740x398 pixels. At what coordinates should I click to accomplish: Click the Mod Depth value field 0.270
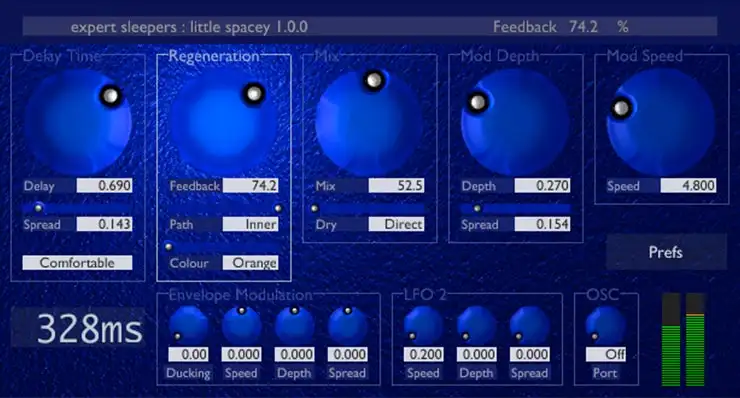click(x=542, y=186)
